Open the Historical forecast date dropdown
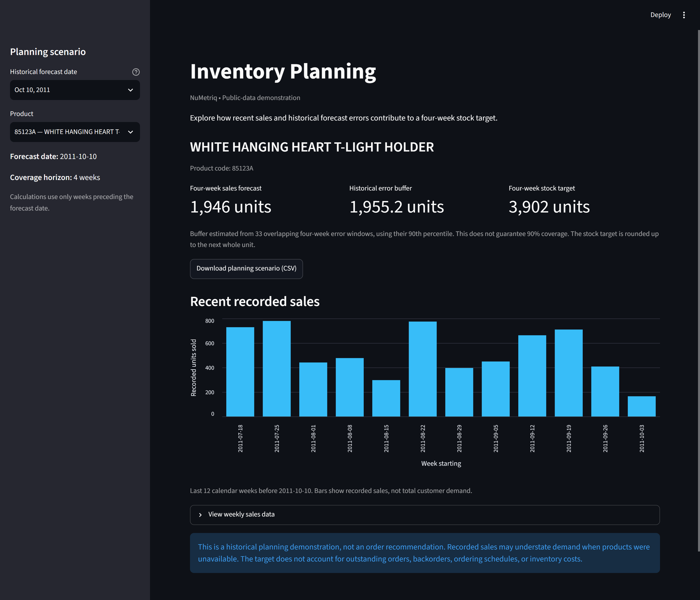The image size is (700, 600). coord(75,90)
